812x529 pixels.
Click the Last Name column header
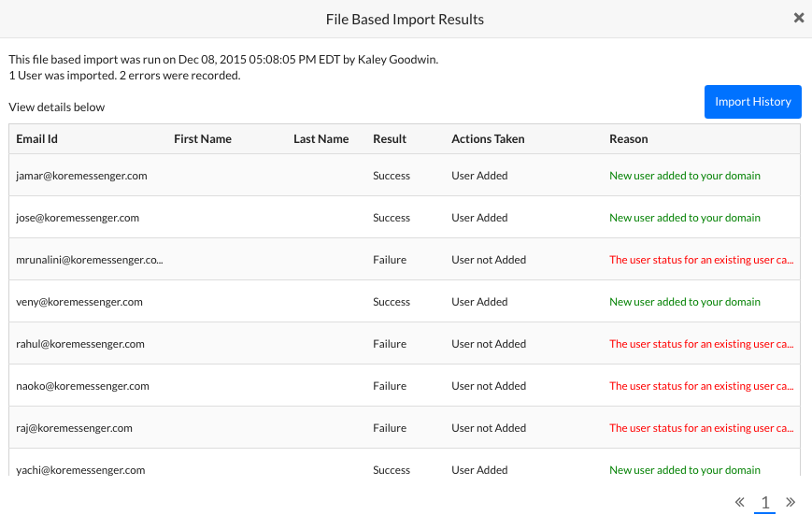321,139
